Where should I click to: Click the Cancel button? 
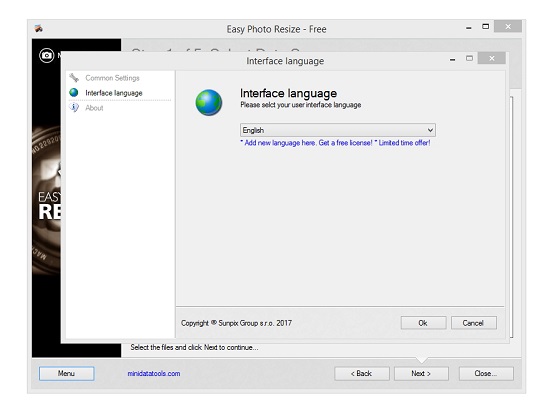(x=474, y=323)
